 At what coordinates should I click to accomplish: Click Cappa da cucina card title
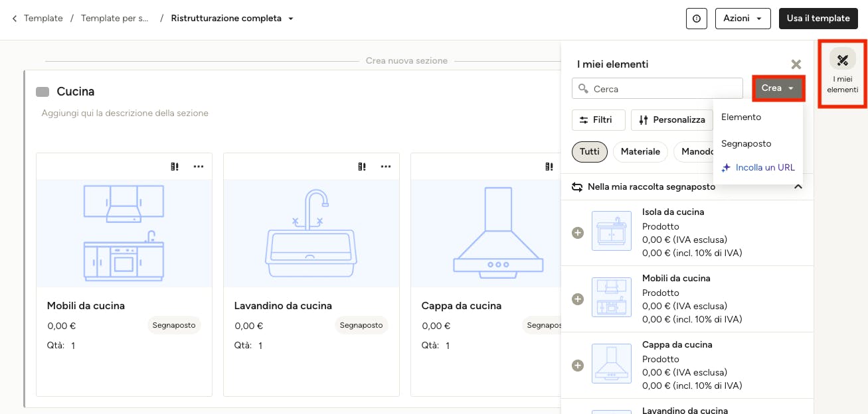click(462, 306)
